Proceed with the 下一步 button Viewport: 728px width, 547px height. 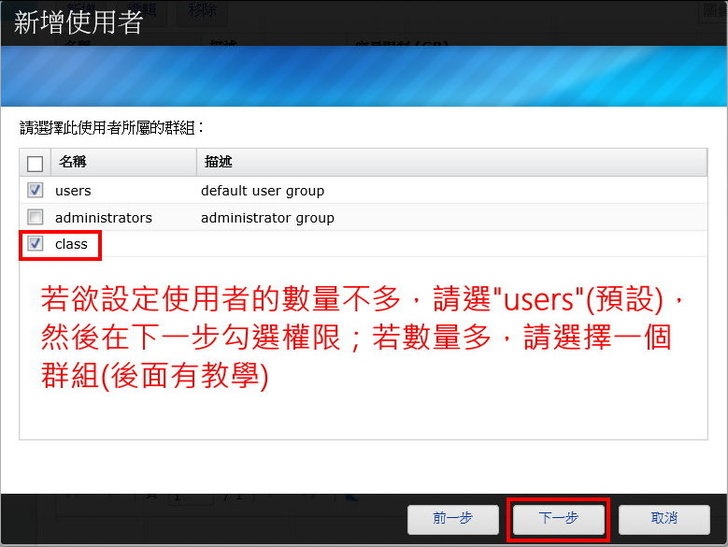point(558,518)
